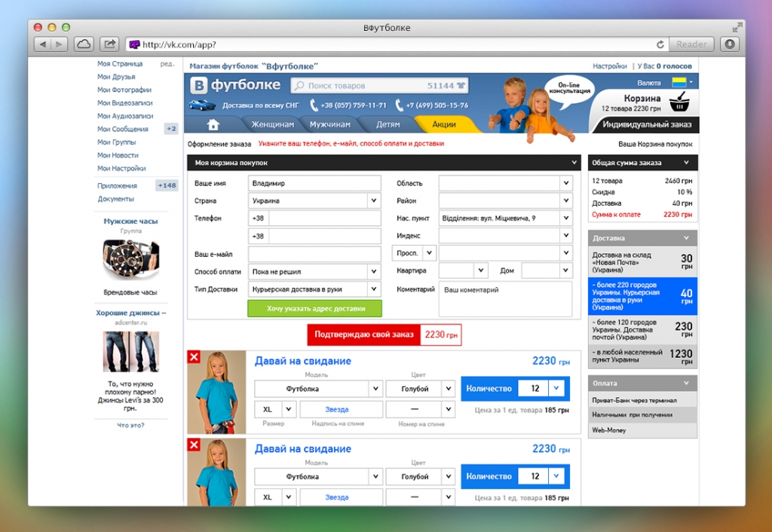Click the Что это? ad link

click(x=130, y=425)
